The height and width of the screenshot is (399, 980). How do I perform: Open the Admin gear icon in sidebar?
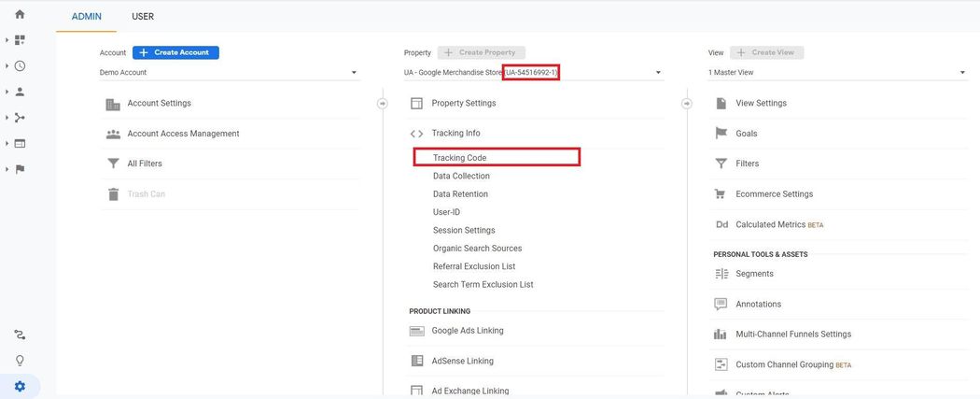coord(20,387)
